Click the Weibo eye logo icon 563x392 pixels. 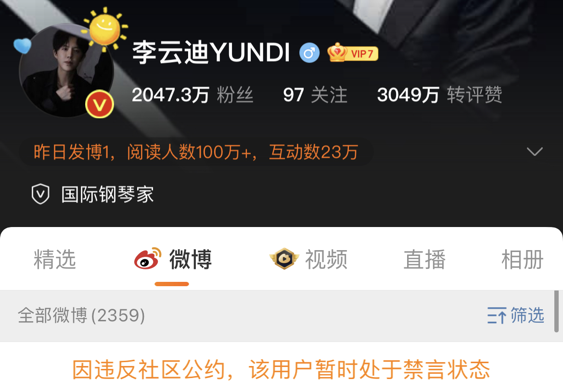tap(148, 259)
